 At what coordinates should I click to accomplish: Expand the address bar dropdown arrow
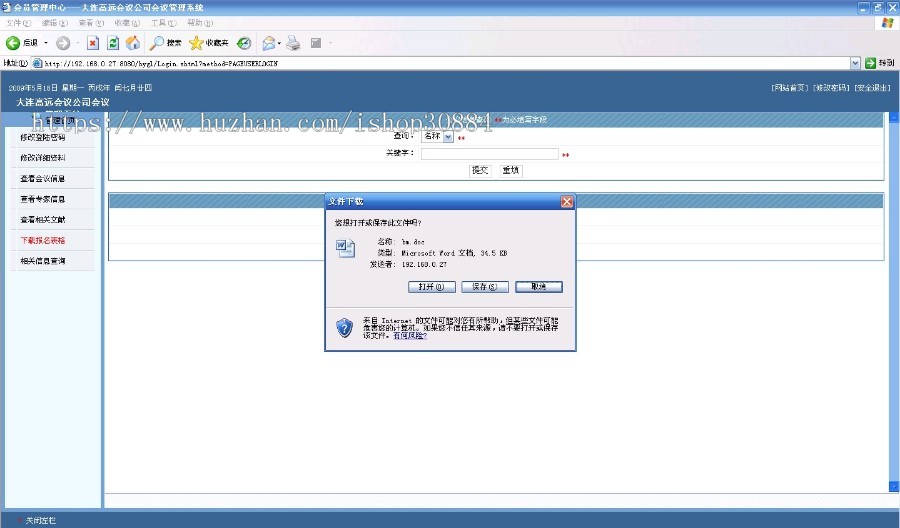(855, 63)
